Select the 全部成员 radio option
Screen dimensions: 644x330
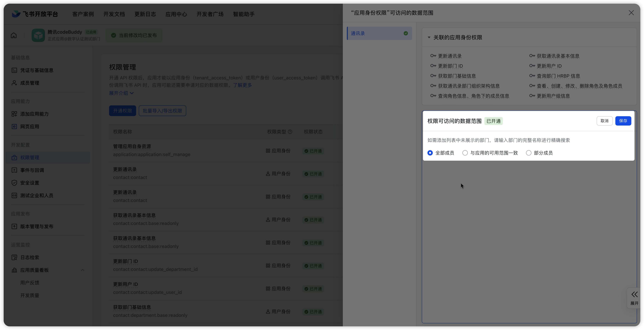click(430, 153)
